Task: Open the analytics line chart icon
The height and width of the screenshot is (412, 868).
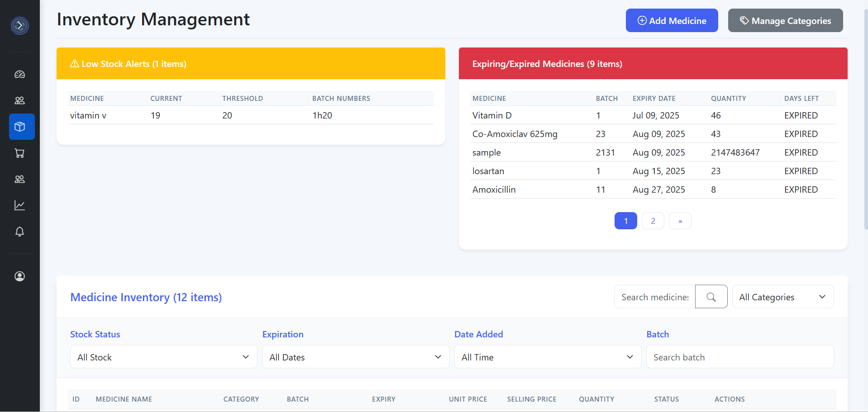Action: [x=20, y=205]
